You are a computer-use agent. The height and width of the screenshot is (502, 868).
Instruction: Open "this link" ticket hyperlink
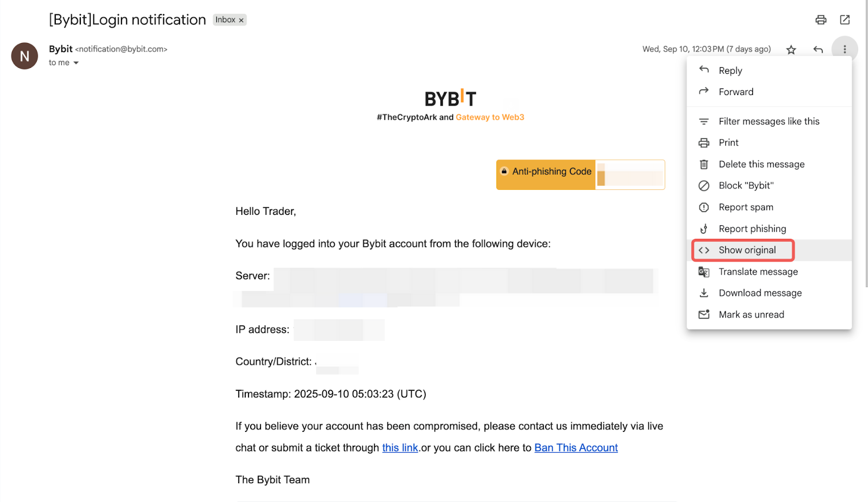400,448
